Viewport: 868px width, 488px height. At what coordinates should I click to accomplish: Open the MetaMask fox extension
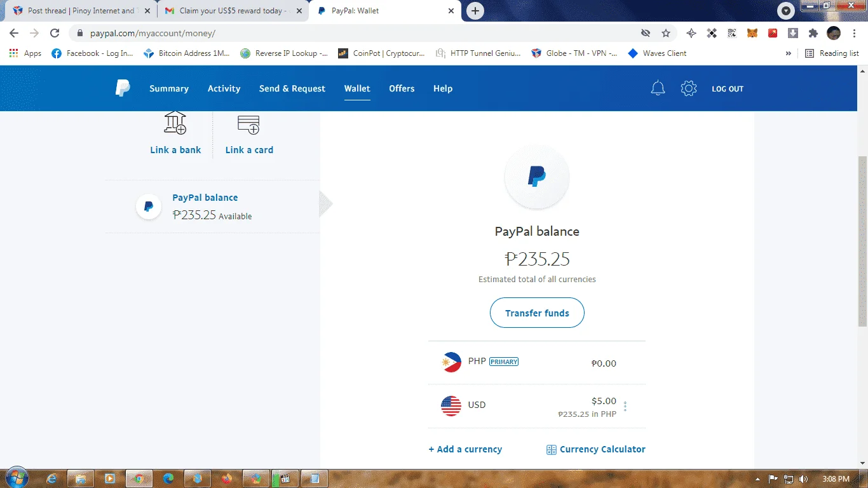[752, 33]
